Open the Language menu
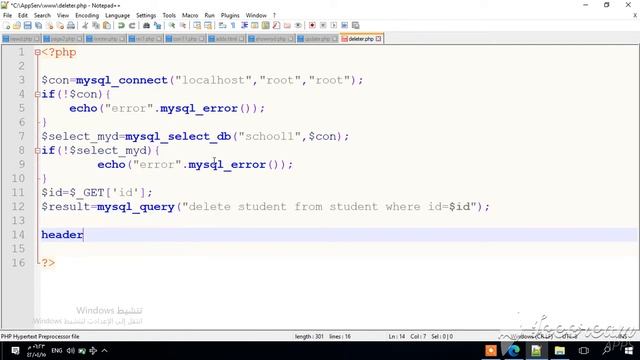Screen dimensions: 640x360 click(118, 16)
